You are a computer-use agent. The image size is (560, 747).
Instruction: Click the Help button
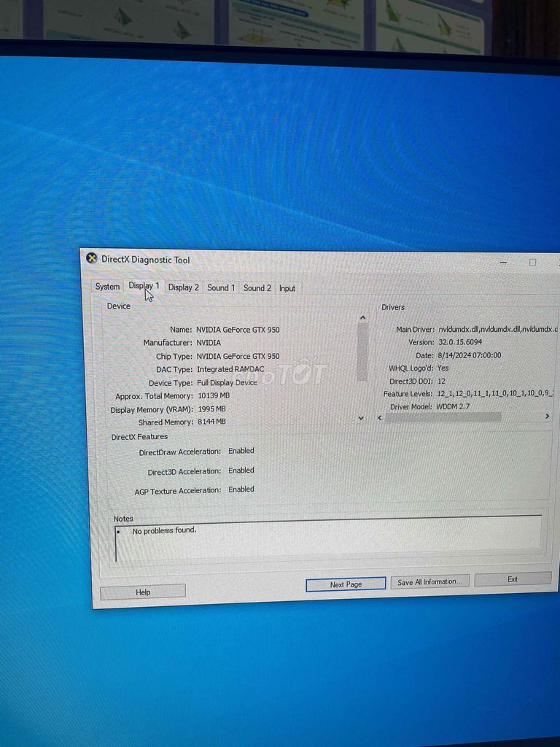(x=143, y=592)
